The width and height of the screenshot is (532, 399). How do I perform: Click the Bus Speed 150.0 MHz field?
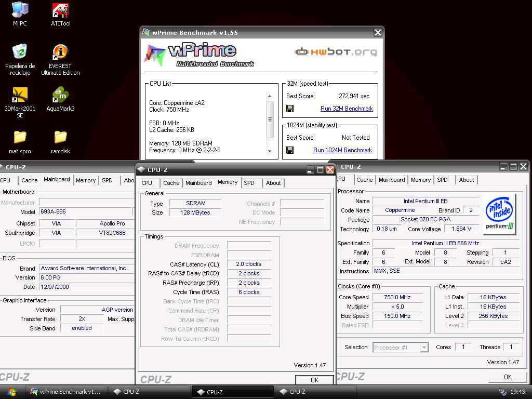pos(397,316)
